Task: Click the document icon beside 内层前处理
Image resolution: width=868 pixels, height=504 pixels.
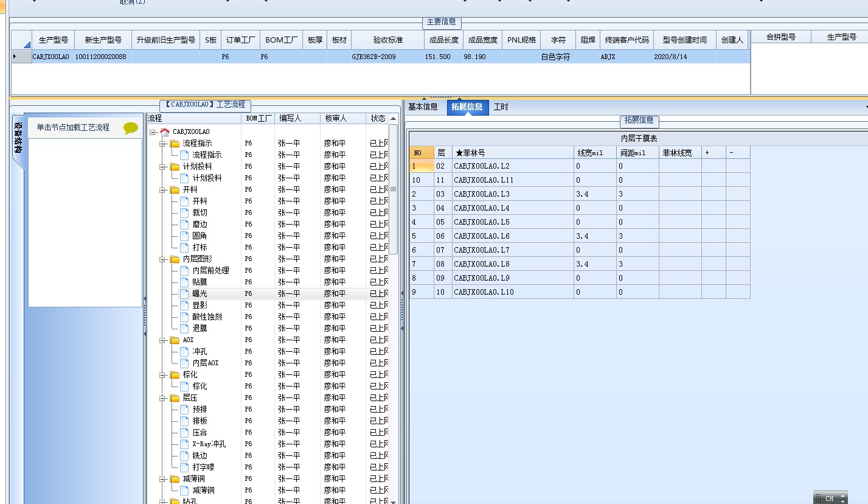Action: (x=184, y=270)
